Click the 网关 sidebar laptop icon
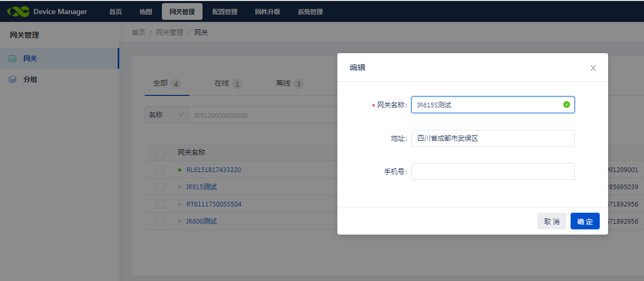Screen dimensions: 644x281 [12, 59]
